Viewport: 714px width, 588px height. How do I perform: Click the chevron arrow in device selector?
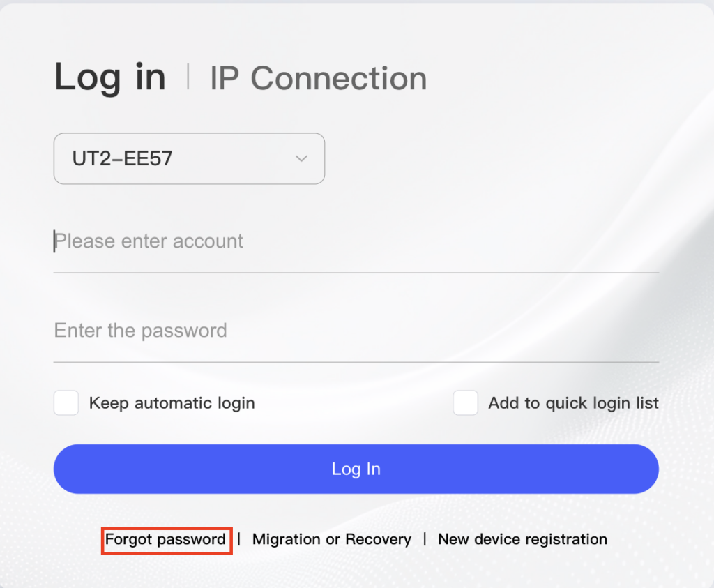[301, 159]
